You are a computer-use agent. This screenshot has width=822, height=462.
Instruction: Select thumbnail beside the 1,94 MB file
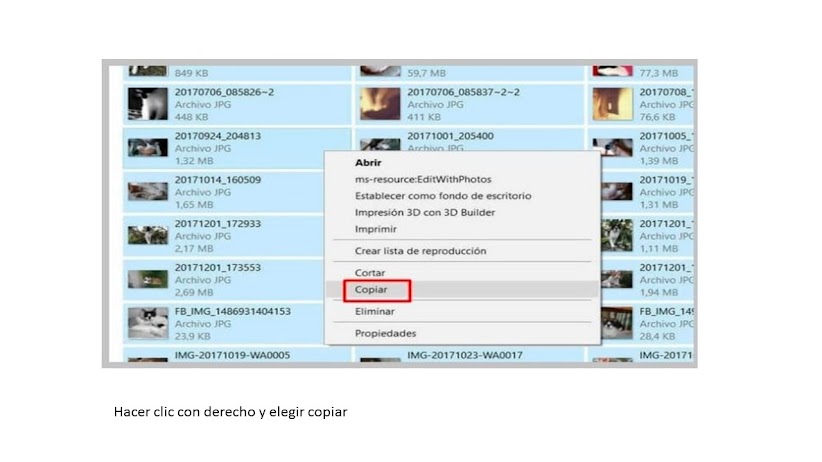617,279
